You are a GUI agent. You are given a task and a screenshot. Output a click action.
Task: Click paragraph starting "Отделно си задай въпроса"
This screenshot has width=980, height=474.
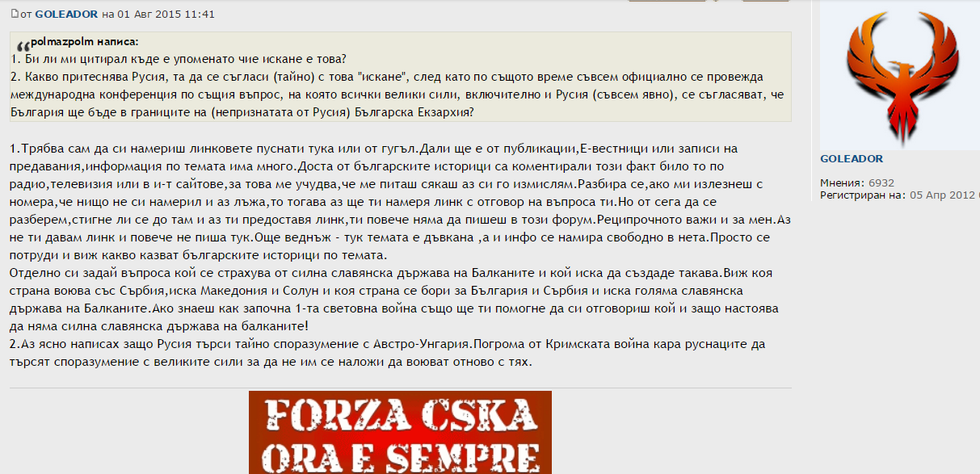point(323,291)
